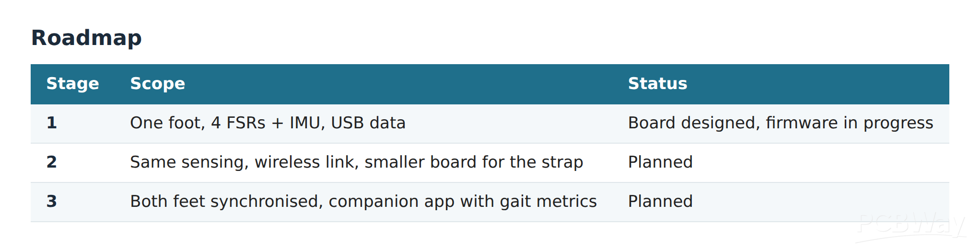Click stage number 1 cell
980x249 pixels.
tap(52, 123)
